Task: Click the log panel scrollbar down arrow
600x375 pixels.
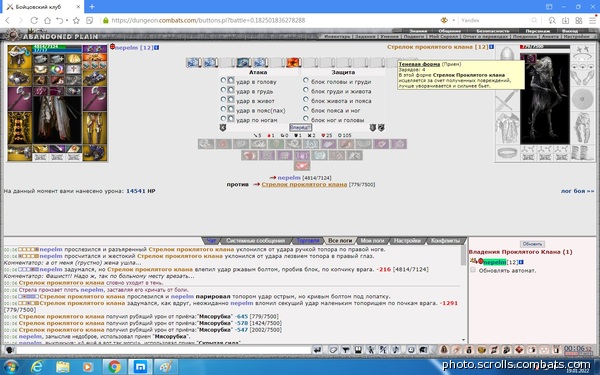Action: click(x=463, y=340)
